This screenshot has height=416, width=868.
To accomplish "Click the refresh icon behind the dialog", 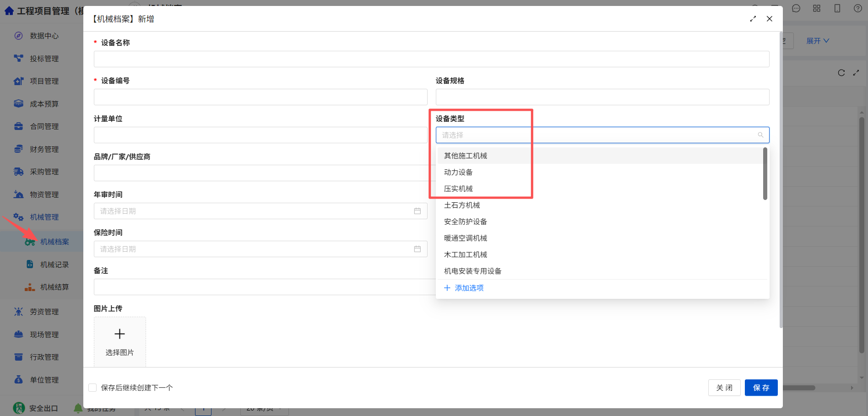I will 841,73.
